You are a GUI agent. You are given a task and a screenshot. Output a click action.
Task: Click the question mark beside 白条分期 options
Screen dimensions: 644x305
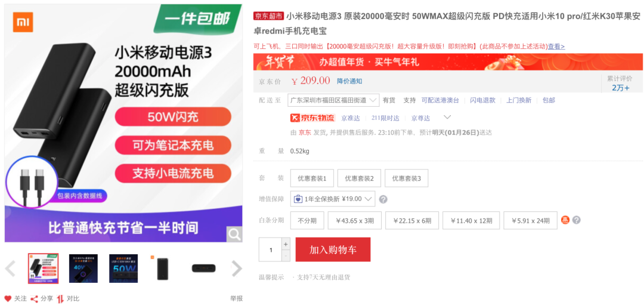(x=576, y=220)
